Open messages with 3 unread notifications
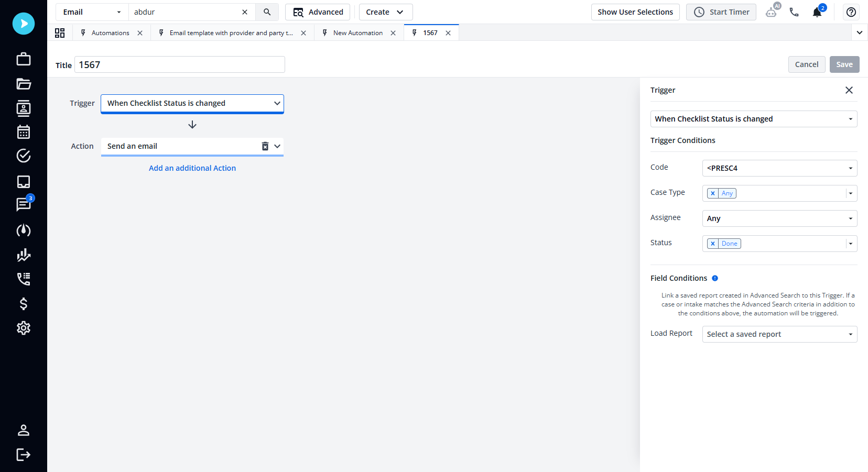This screenshot has width=868, height=472. tap(23, 205)
